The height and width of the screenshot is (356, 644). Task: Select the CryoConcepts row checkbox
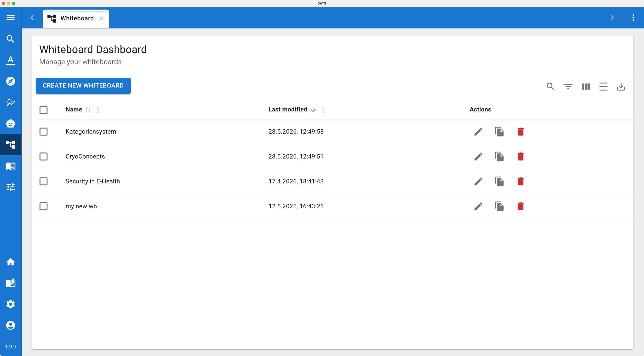coord(44,156)
